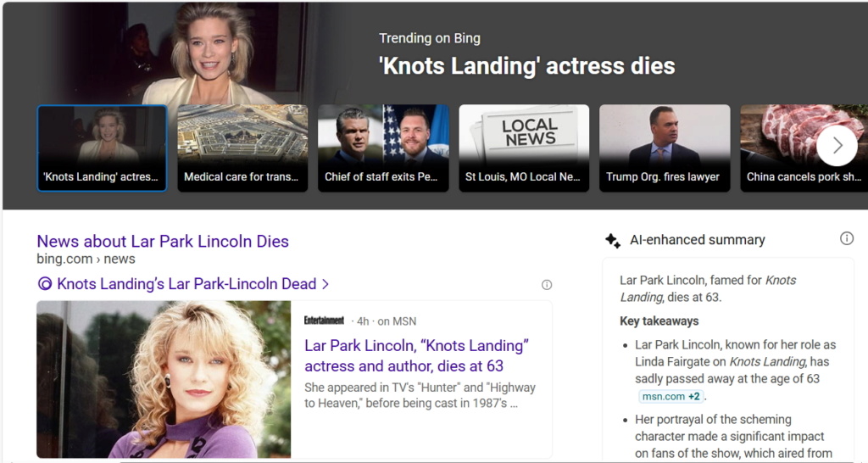This screenshot has height=463, width=868.
Task: Click the AI-enhanced summary info icon
Action: (x=847, y=238)
